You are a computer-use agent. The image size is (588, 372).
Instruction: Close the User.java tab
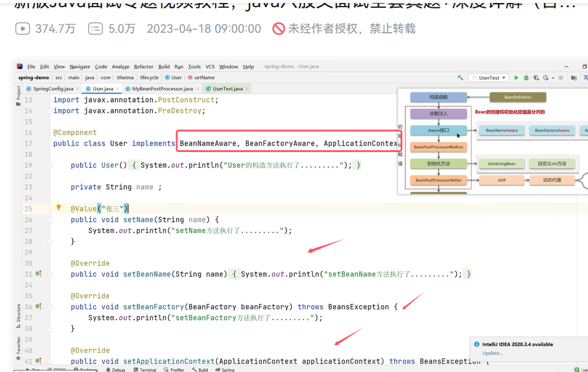click(118, 89)
